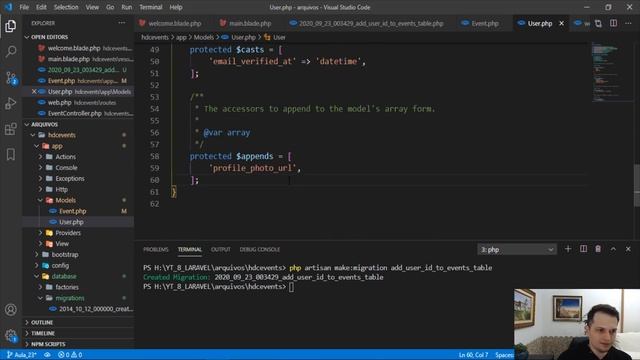Open the View menu
This screenshot has width=640, height=360.
coord(92,7)
